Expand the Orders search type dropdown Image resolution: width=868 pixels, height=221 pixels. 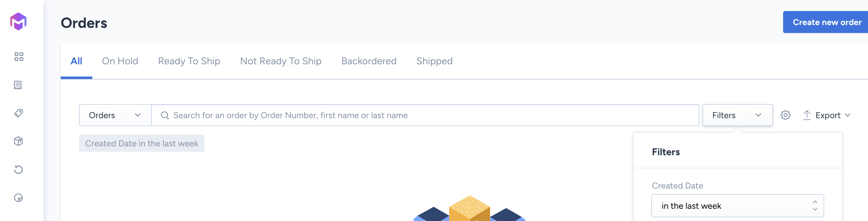[x=115, y=115]
